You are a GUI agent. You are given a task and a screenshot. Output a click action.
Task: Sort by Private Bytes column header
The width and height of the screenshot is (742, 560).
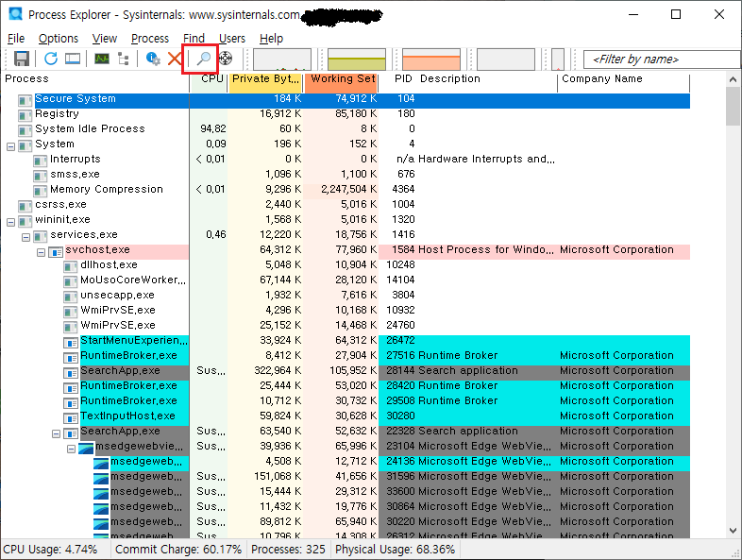click(266, 79)
